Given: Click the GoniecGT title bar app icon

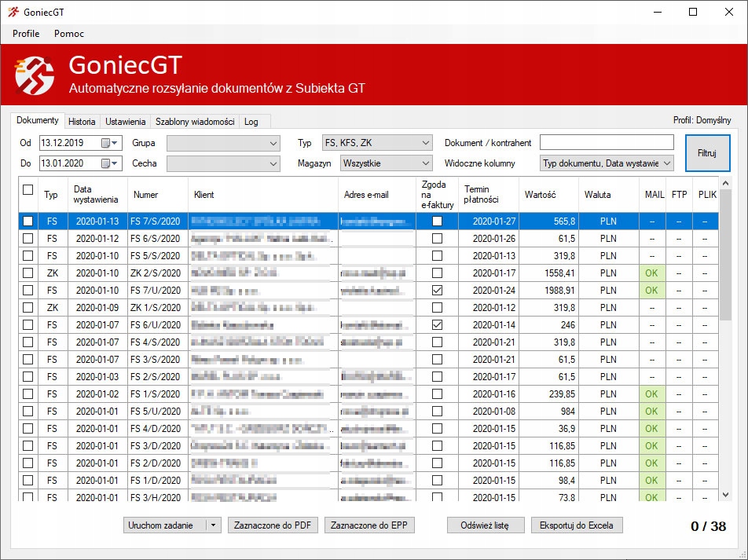Looking at the screenshot, I should [13, 12].
